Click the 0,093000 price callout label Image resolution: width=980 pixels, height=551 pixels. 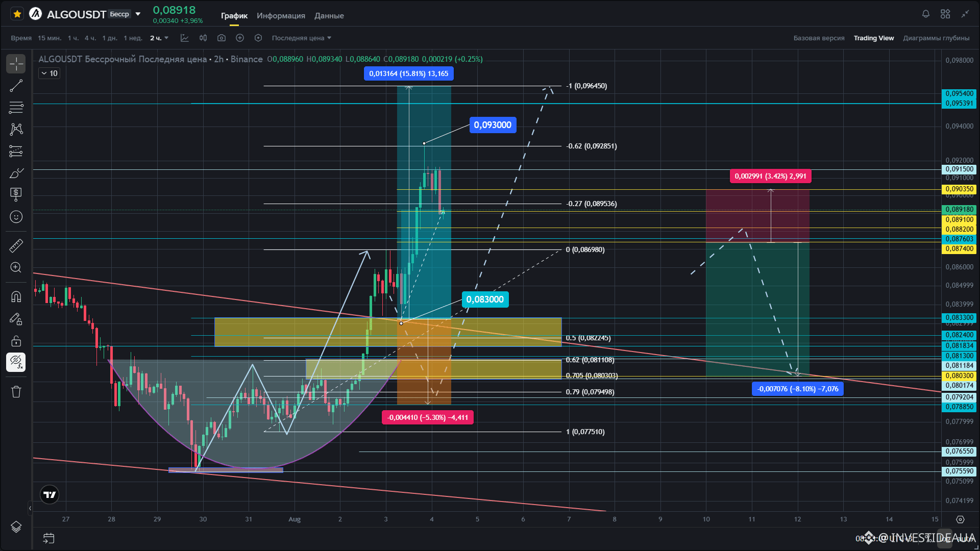click(x=493, y=125)
